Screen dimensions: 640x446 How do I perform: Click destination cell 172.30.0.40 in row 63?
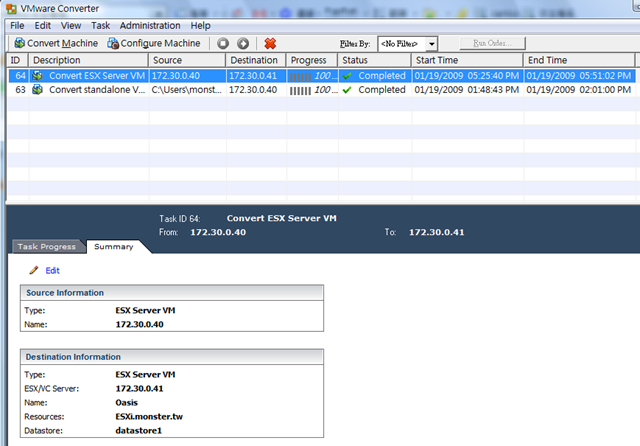(253, 90)
